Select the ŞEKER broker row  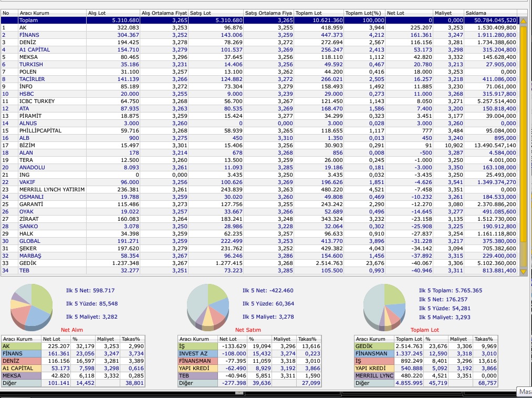[259, 249]
